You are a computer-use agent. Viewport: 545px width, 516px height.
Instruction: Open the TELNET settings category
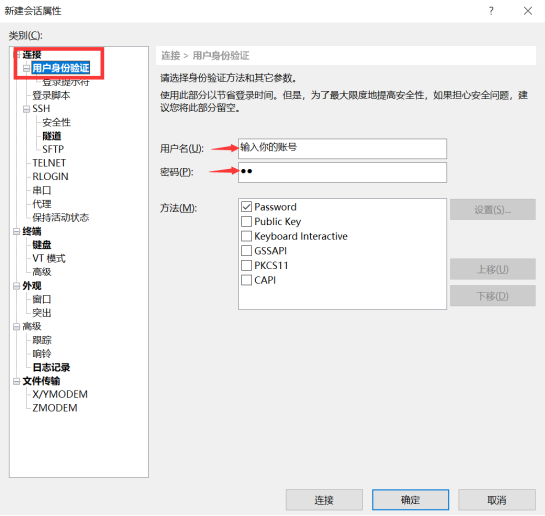(49, 163)
